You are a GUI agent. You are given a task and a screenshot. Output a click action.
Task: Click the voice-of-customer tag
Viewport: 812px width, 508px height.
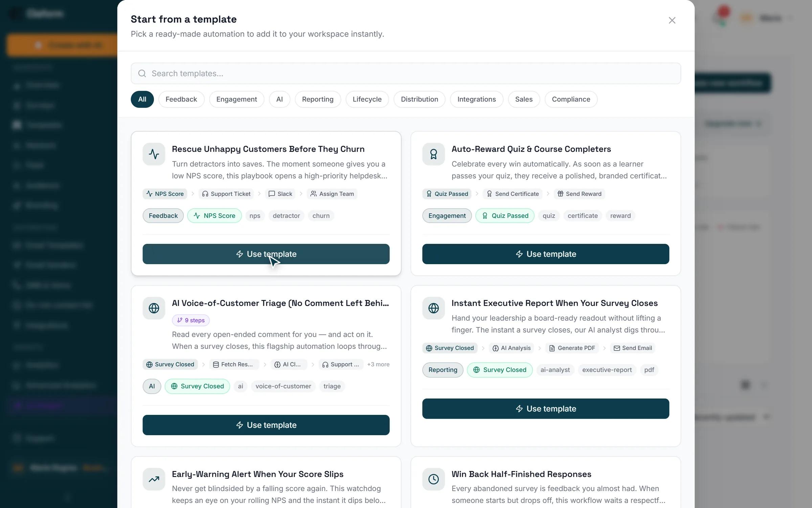[x=283, y=386]
